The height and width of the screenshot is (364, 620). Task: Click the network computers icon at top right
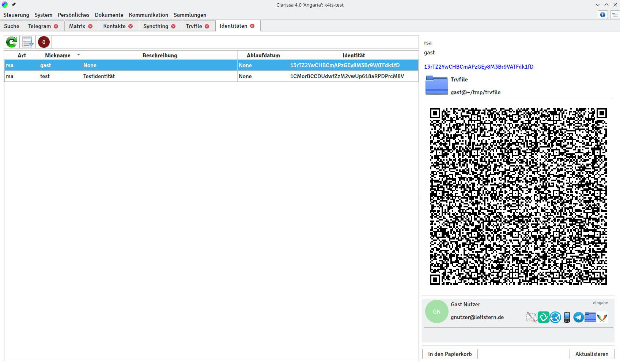coord(615,15)
